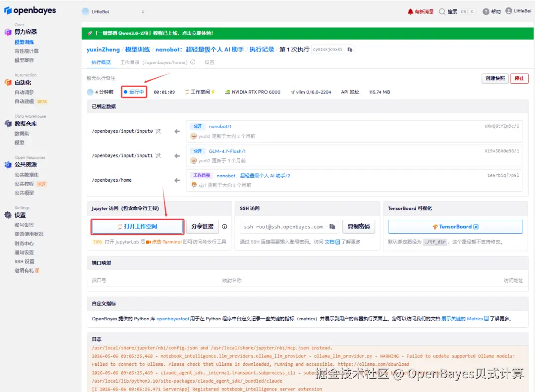Copy the SSH command with copy icon
The height and width of the screenshot is (392, 535).
click(332, 227)
